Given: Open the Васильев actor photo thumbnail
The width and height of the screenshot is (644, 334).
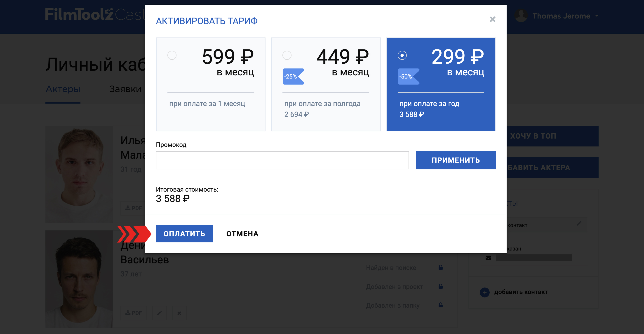Looking at the screenshot, I should 79,279.
